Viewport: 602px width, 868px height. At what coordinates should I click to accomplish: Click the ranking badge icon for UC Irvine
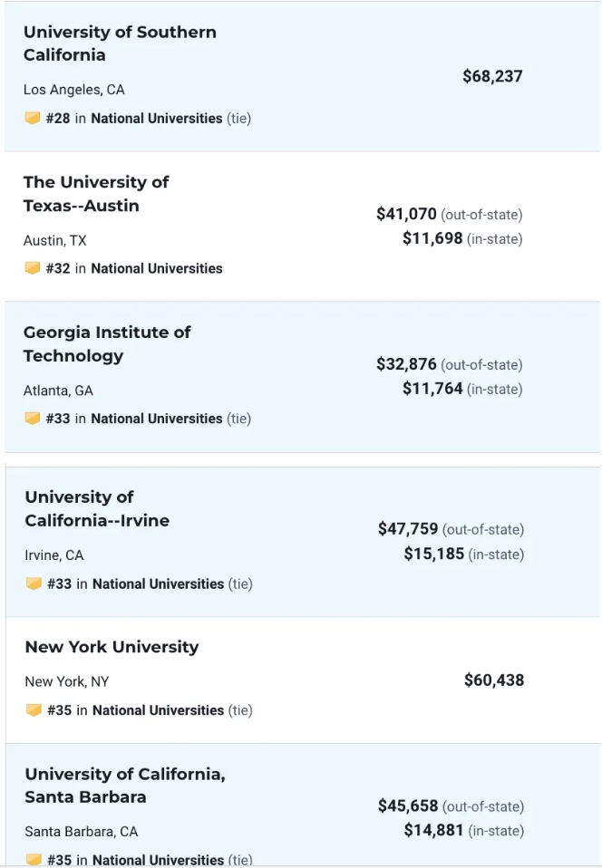click(34, 583)
